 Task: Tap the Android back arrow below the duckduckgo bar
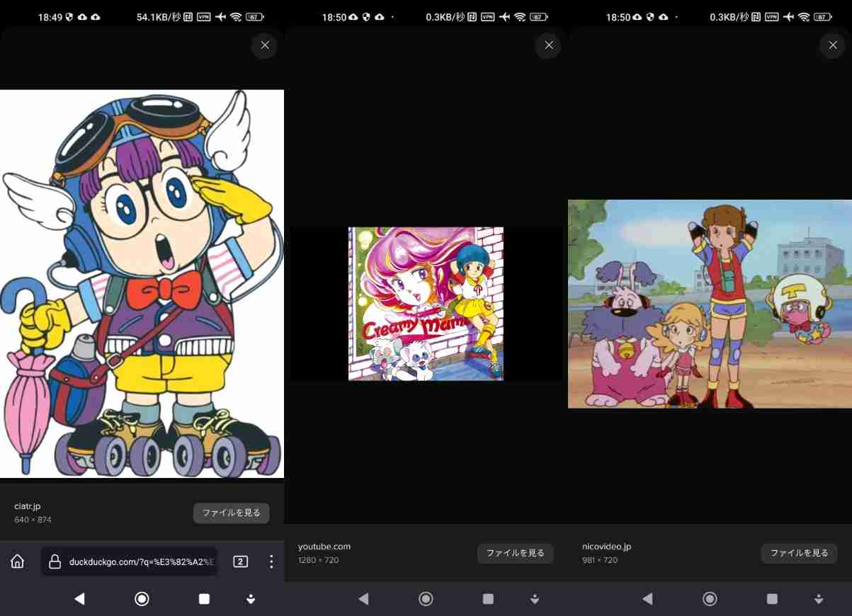coord(79,599)
